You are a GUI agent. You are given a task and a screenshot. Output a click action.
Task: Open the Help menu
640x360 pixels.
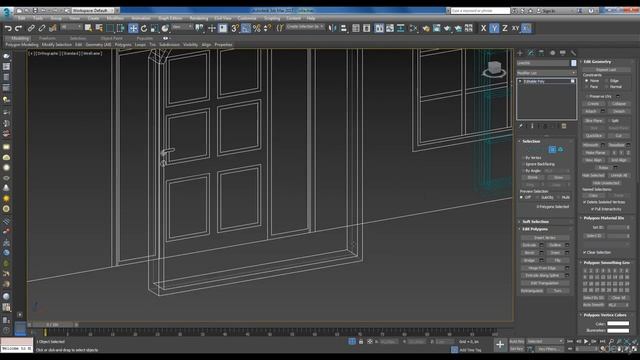coord(311,18)
